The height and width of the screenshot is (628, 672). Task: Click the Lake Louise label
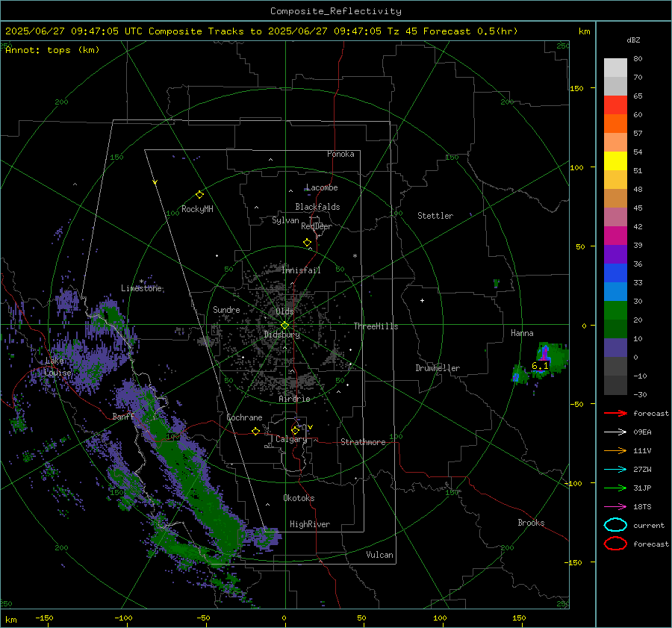57,367
